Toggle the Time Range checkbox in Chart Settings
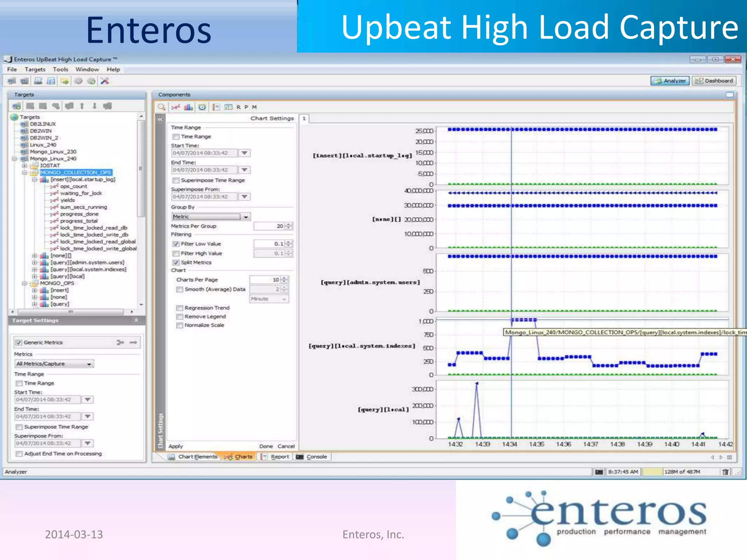The height and width of the screenshot is (560, 747). pyautogui.click(x=176, y=137)
